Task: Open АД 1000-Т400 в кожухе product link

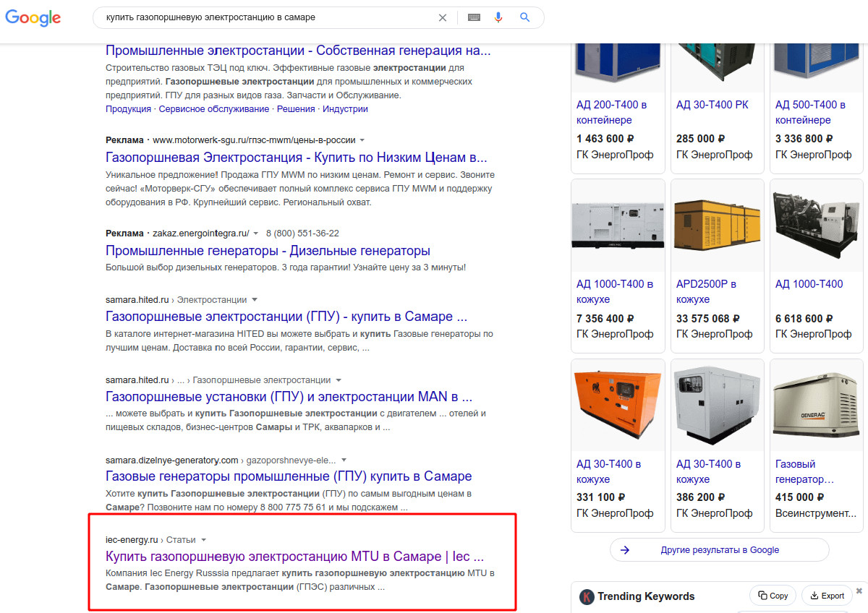Action: [615, 291]
